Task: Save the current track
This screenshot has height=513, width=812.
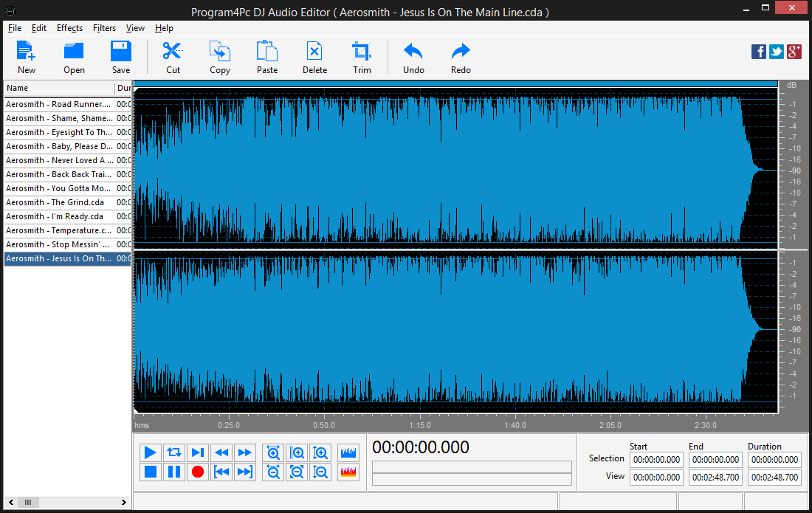Action: tap(120, 56)
